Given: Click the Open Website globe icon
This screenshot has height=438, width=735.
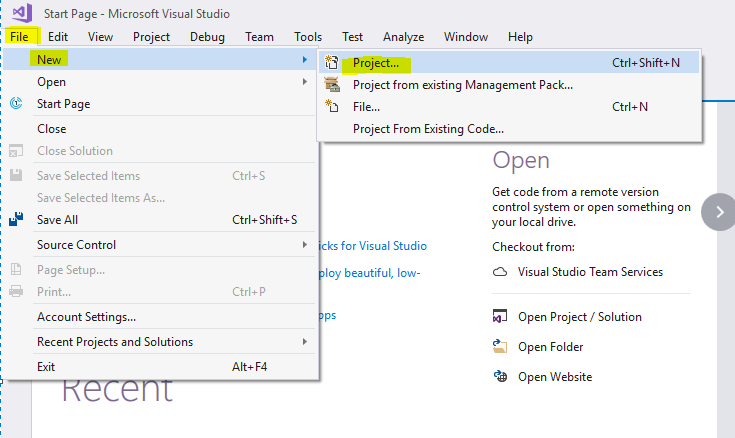Looking at the screenshot, I should click(x=500, y=376).
